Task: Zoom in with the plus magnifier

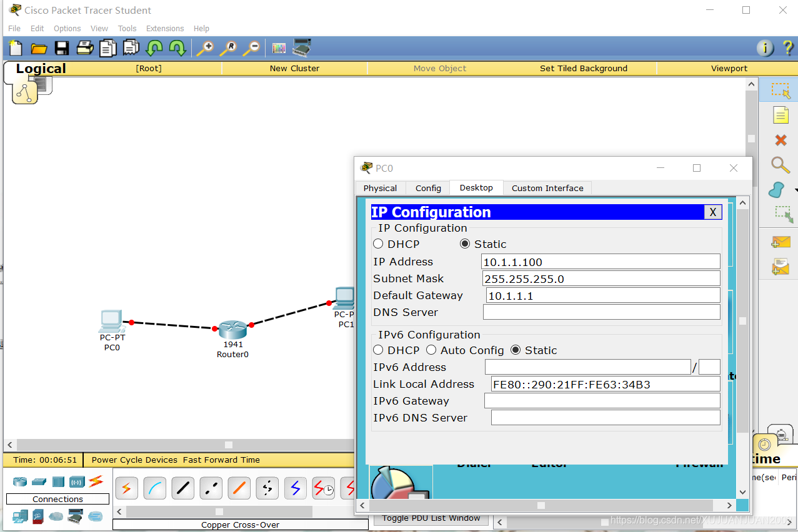Action: 204,48
